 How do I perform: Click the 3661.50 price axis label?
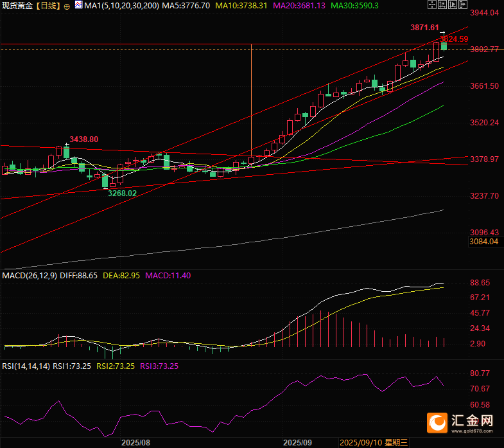[484, 86]
